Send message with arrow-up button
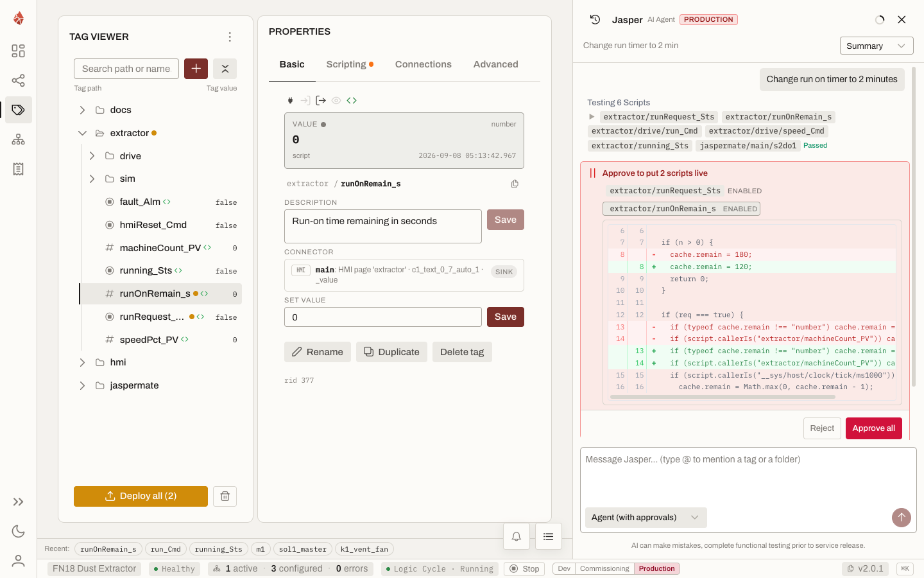 coord(902,518)
